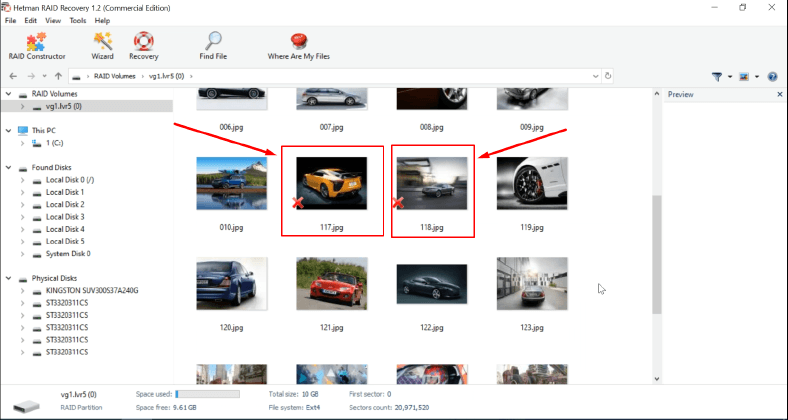Go up one folder level
This screenshot has height=420, width=788.
pyautogui.click(x=58, y=76)
